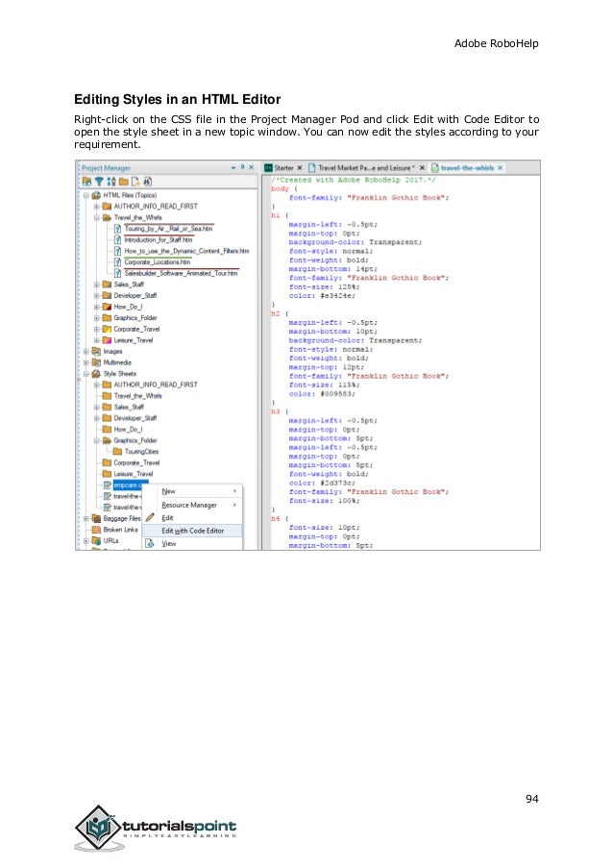Collapse the Style Sheets node

(x=86, y=374)
